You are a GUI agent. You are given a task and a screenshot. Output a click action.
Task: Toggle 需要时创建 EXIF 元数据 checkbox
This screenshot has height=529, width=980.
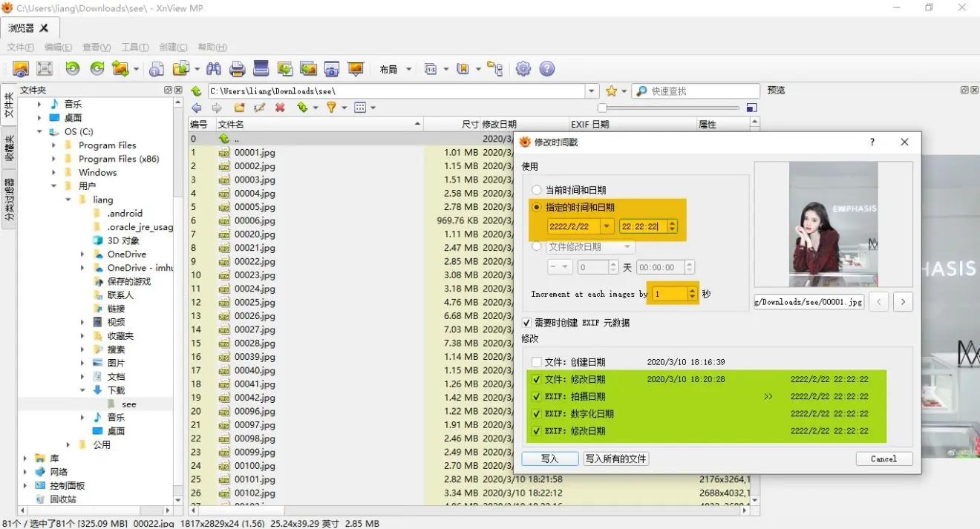pyautogui.click(x=527, y=323)
